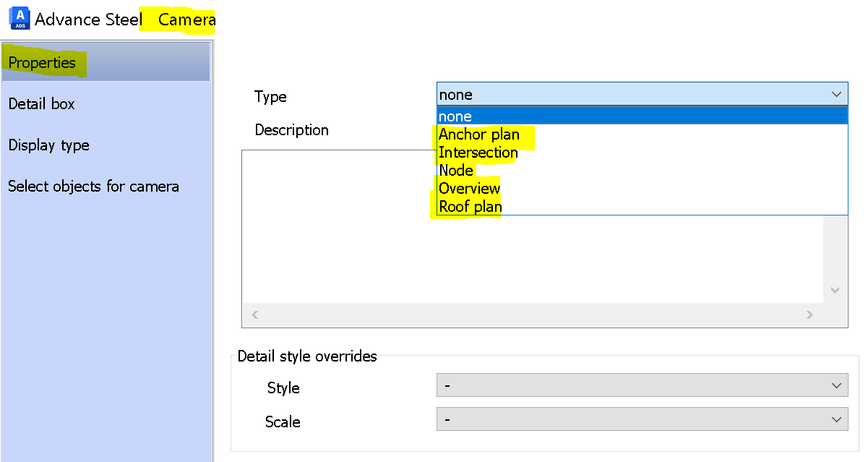The height and width of the screenshot is (462, 868).
Task: Open the Scale dropdown under Detail style overrides
Action: click(x=835, y=419)
